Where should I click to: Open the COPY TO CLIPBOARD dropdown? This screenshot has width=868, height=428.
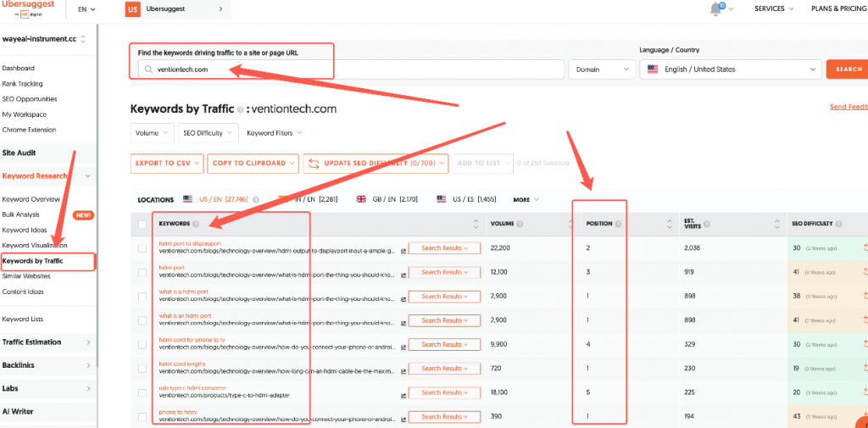pyautogui.click(x=253, y=164)
